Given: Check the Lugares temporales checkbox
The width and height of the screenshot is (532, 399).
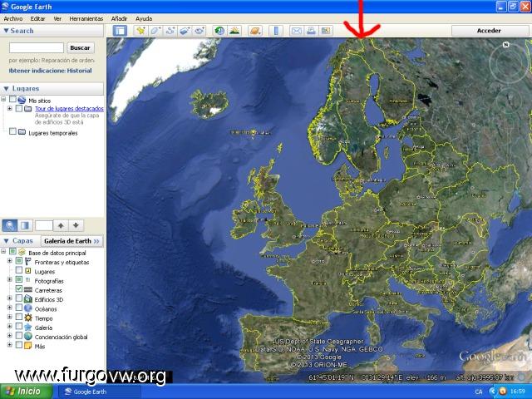Looking at the screenshot, I should coord(12,131).
